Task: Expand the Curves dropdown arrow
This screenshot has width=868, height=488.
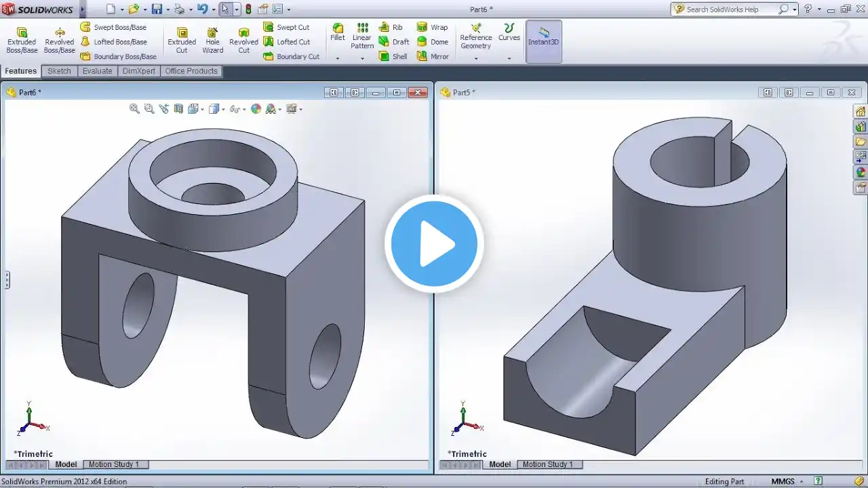Action: [x=509, y=58]
